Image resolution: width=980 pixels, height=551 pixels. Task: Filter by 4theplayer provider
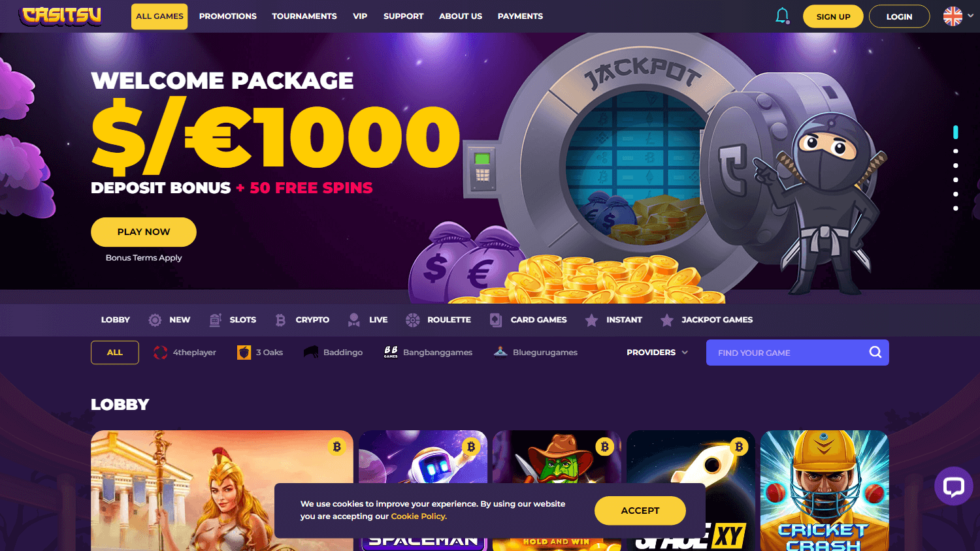click(x=185, y=353)
